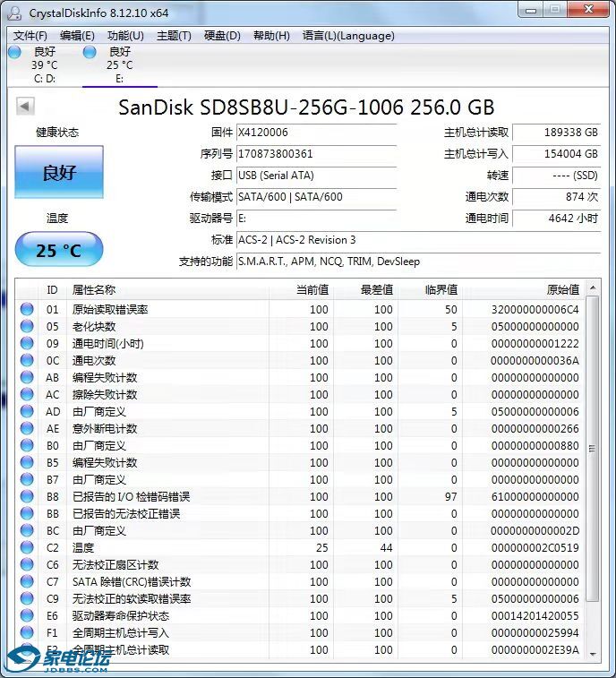Select the 原始读取错误率 row
The width and height of the screenshot is (616, 678).
[x=302, y=309]
